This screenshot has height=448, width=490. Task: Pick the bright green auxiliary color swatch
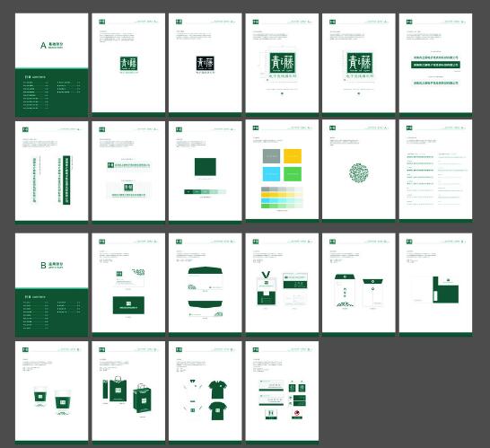[293, 174]
